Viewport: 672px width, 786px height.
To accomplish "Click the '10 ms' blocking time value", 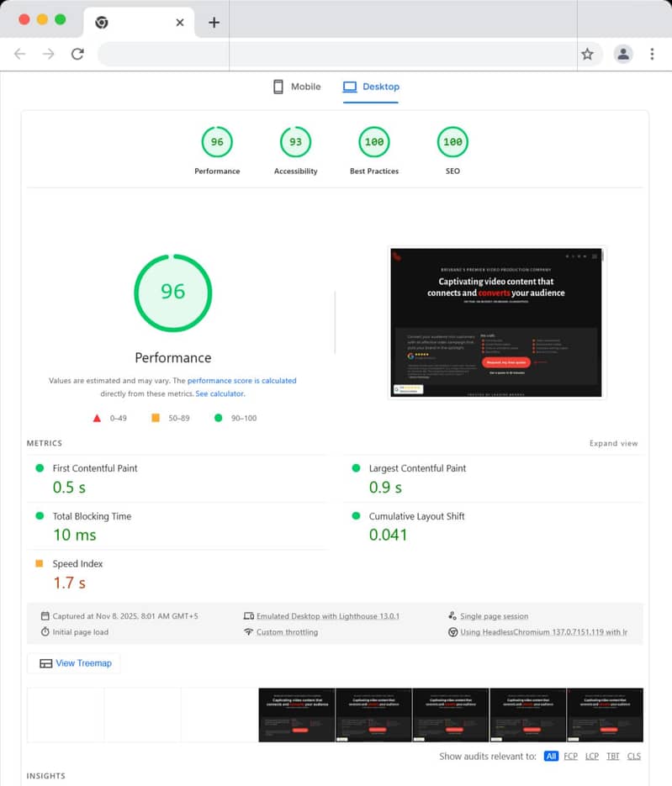I will click(75, 535).
